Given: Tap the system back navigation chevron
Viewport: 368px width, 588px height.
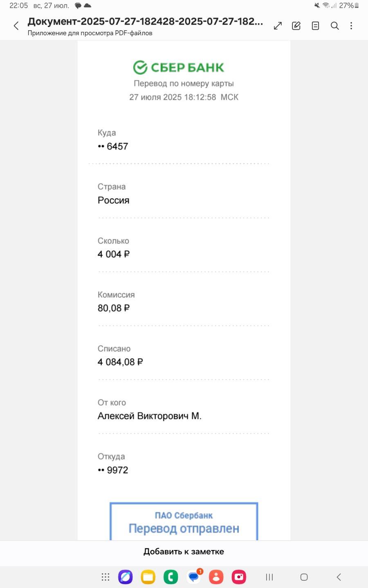Looking at the screenshot, I should (339, 577).
